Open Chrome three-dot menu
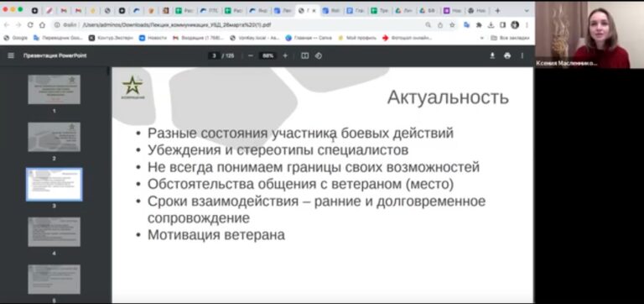This screenshot has height=304, width=644. [527, 24]
